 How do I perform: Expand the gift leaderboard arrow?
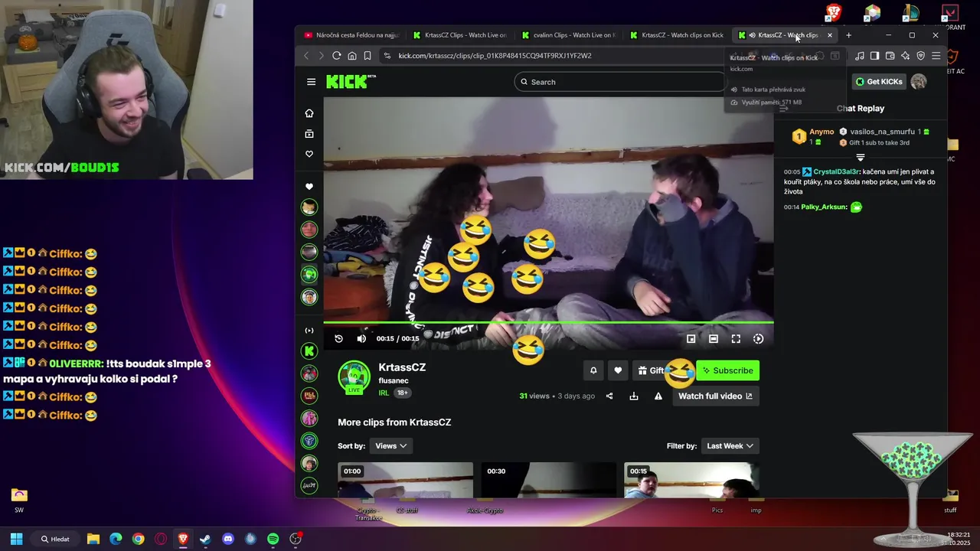(x=861, y=158)
